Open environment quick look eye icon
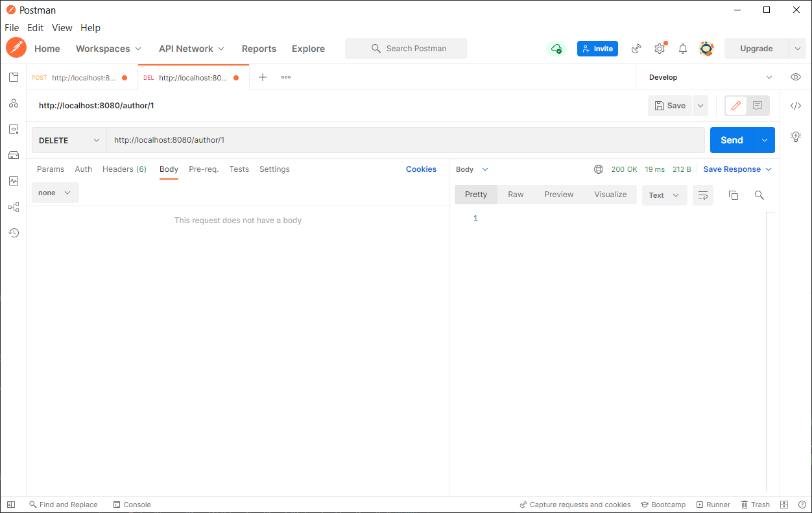The height and width of the screenshot is (513, 812). [796, 77]
